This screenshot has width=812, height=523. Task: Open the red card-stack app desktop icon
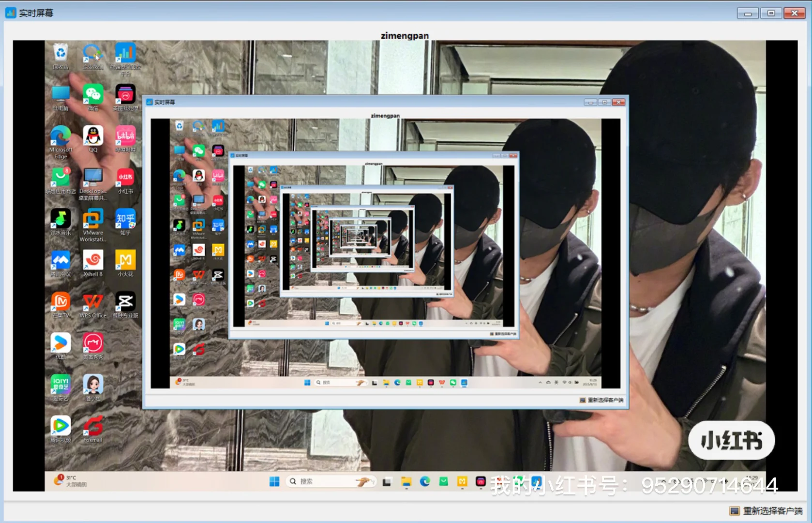coord(125,94)
